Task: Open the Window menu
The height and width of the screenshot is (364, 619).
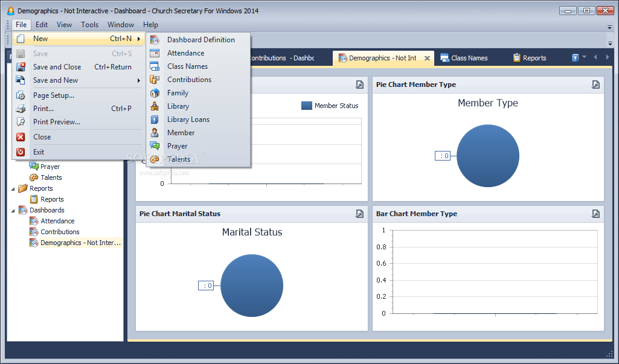Action: 121,25
